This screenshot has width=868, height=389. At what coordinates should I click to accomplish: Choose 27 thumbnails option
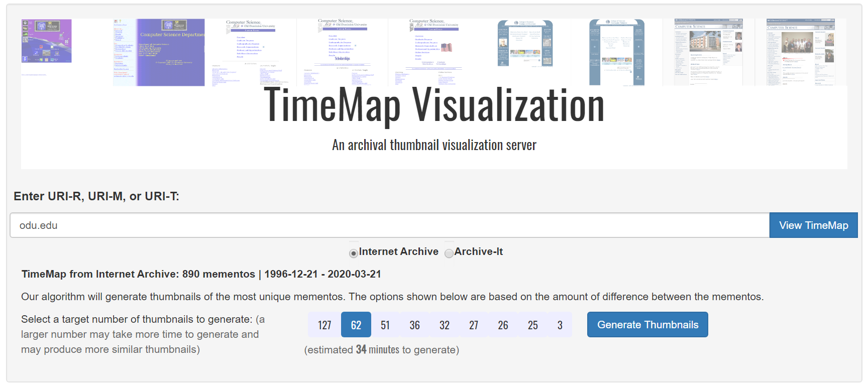coord(474,325)
